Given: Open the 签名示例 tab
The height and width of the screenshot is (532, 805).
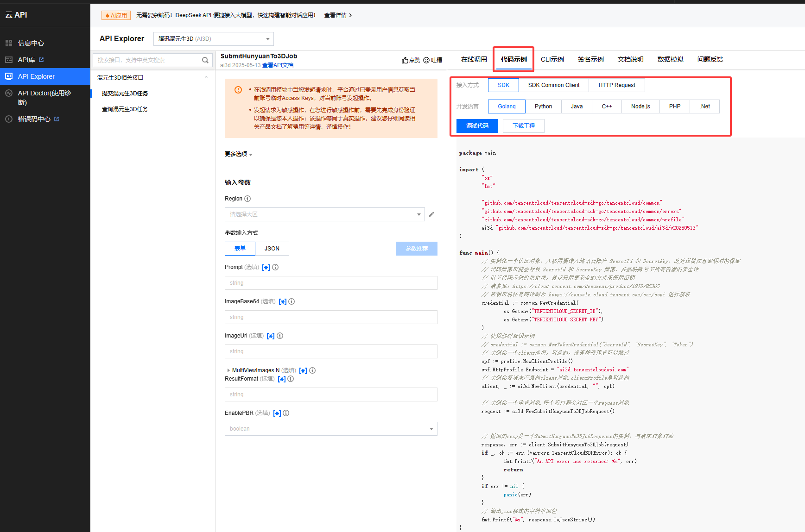Looking at the screenshot, I should 591,59.
